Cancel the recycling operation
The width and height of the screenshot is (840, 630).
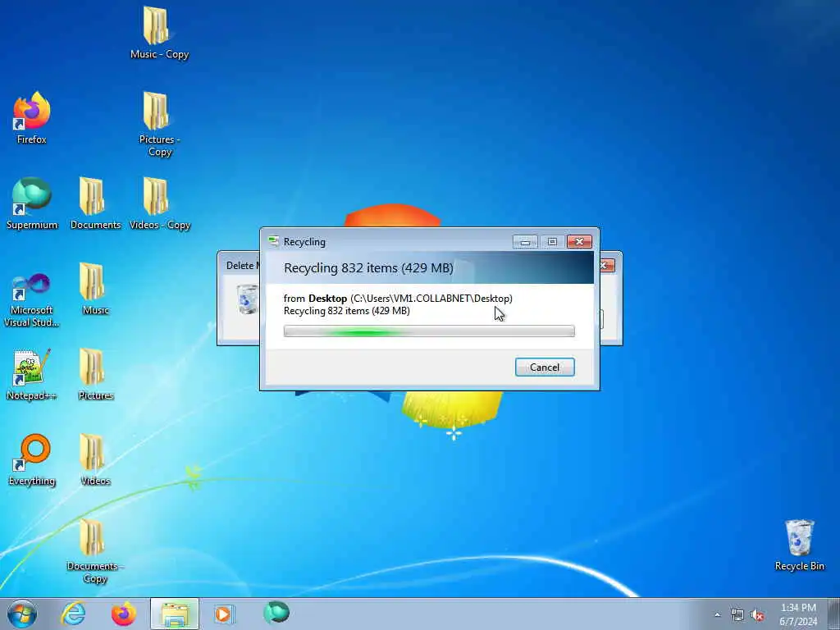click(x=545, y=367)
